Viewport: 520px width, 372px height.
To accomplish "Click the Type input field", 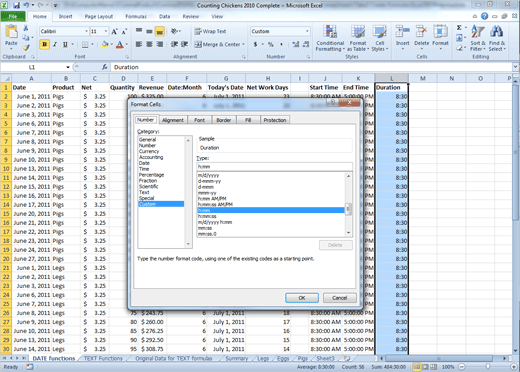I will coord(275,166).
